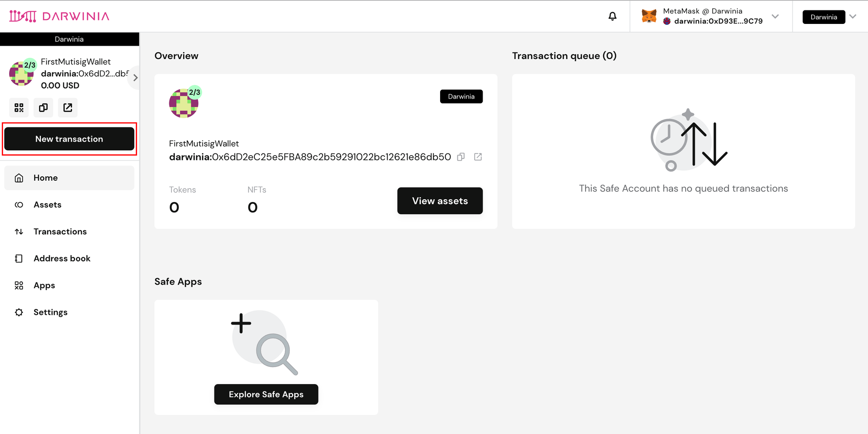Image resolution: width=868 pixels, height=434 pixels.
Task: Open the Transactions page
Action: coord(60,232)
